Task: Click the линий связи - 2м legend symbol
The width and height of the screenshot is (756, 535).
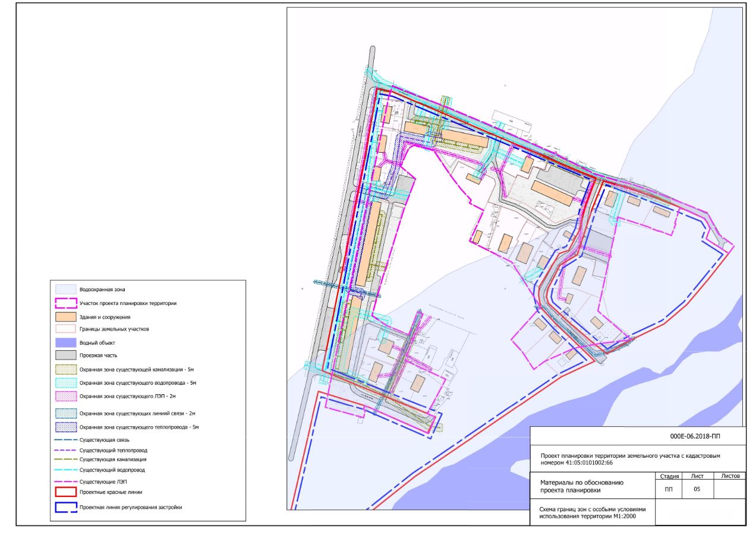Action: coord(65,414)
